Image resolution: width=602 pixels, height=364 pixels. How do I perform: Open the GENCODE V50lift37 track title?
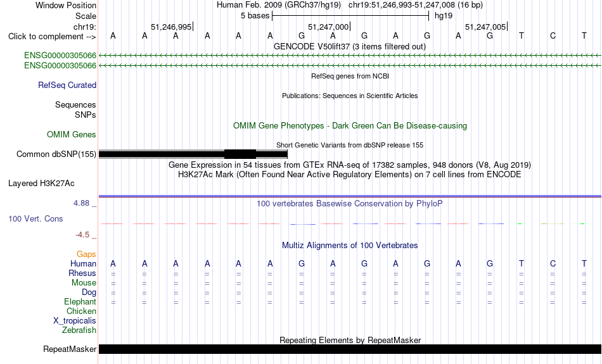click(x=349, y=46)
